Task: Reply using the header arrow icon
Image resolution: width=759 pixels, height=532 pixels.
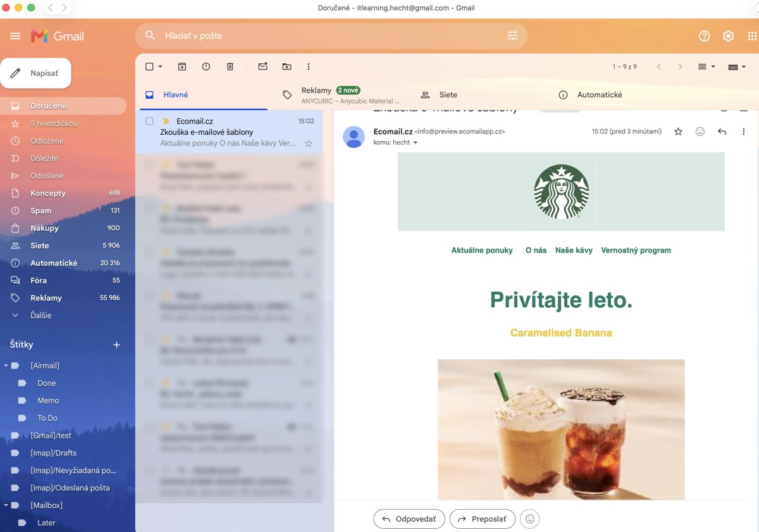Action: (x=722, y=132)
